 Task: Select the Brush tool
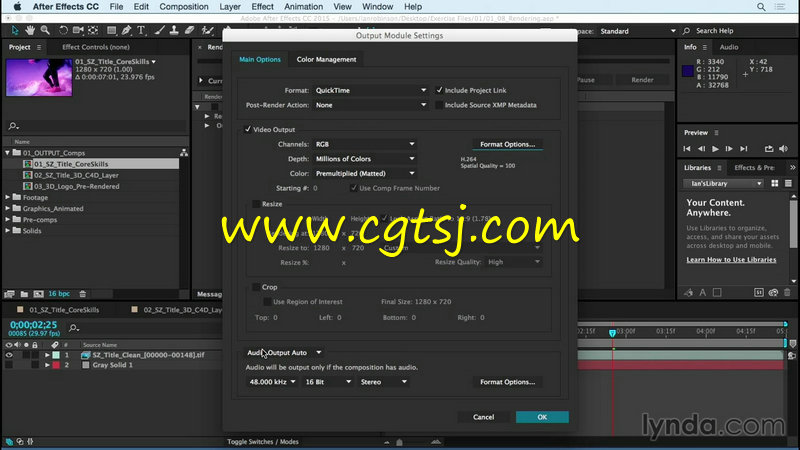pyautogui.click(x=160, y=31)
